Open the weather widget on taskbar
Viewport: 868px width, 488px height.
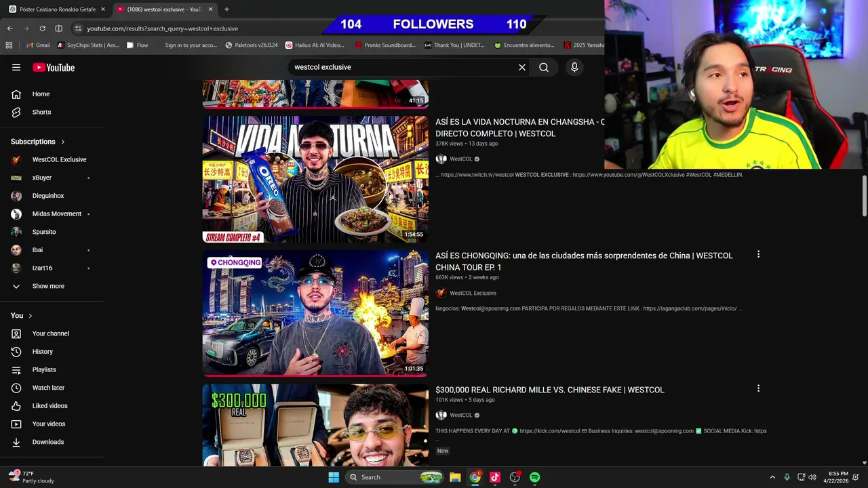coord(31,477)
